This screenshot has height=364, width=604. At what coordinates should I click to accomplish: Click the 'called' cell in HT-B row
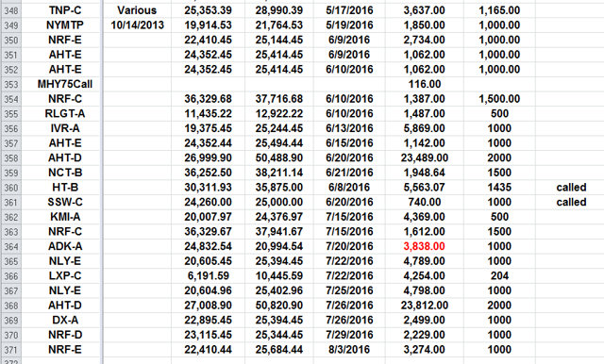point(571,188)
